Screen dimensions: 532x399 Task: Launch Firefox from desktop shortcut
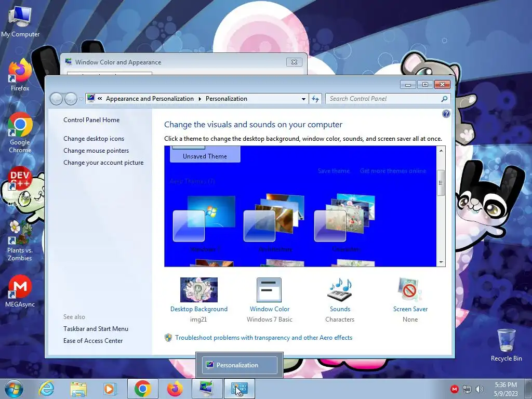tap(20, 75)
